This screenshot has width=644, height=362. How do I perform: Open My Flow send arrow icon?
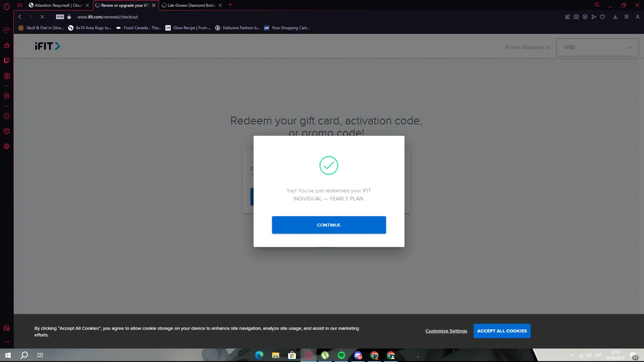(x=594, y=17)
